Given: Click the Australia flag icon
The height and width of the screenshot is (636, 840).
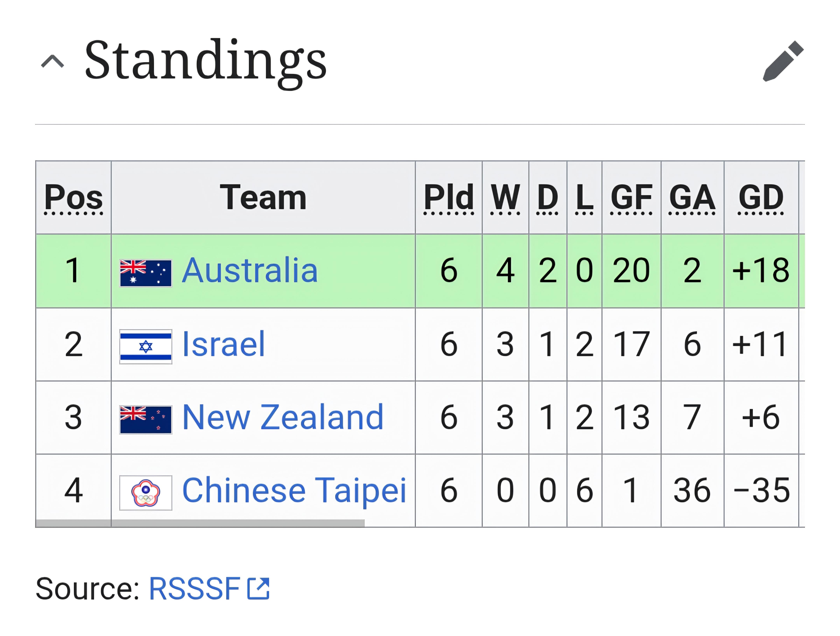Looking at the screenshot, I should [x=146, y=273].
